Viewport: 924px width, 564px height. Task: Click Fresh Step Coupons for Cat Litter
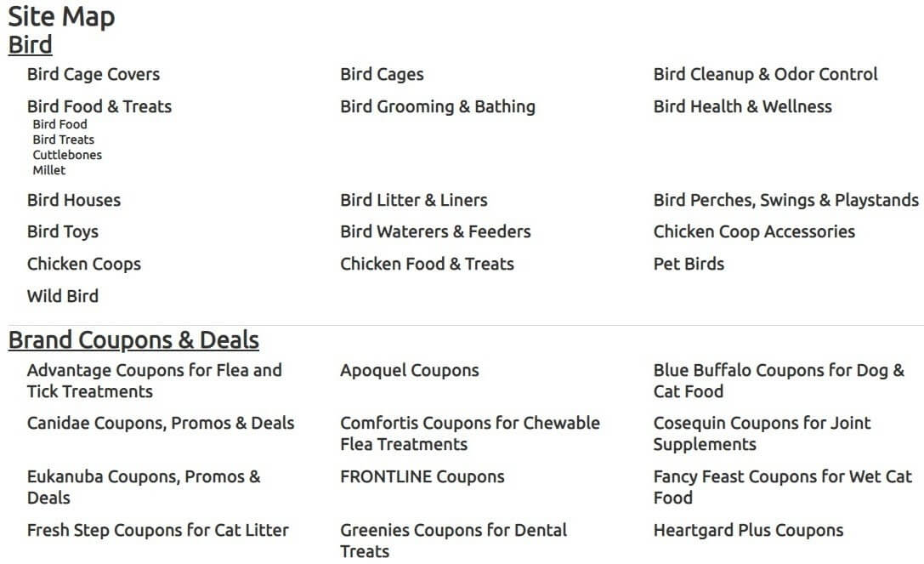point(158,530)
